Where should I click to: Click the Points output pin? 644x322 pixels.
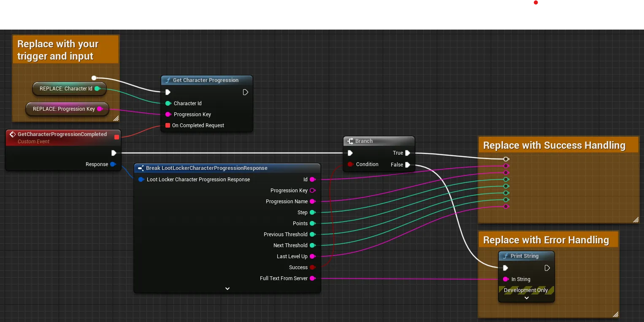[x=313, y=223]
